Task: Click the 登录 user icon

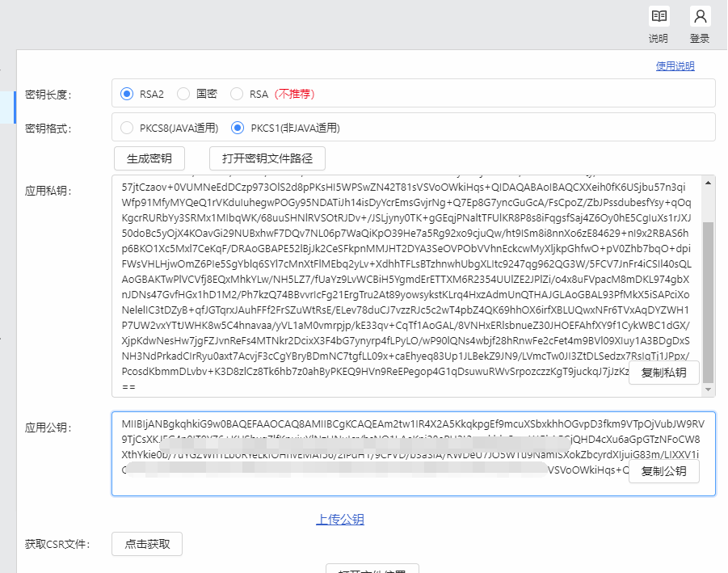Action: click(x=700, y=17)
